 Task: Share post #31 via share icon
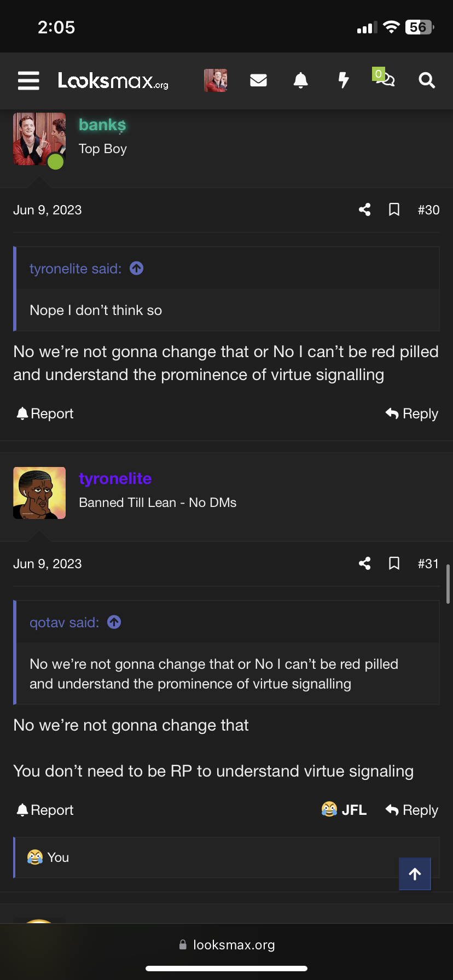(x=364, y=563)
